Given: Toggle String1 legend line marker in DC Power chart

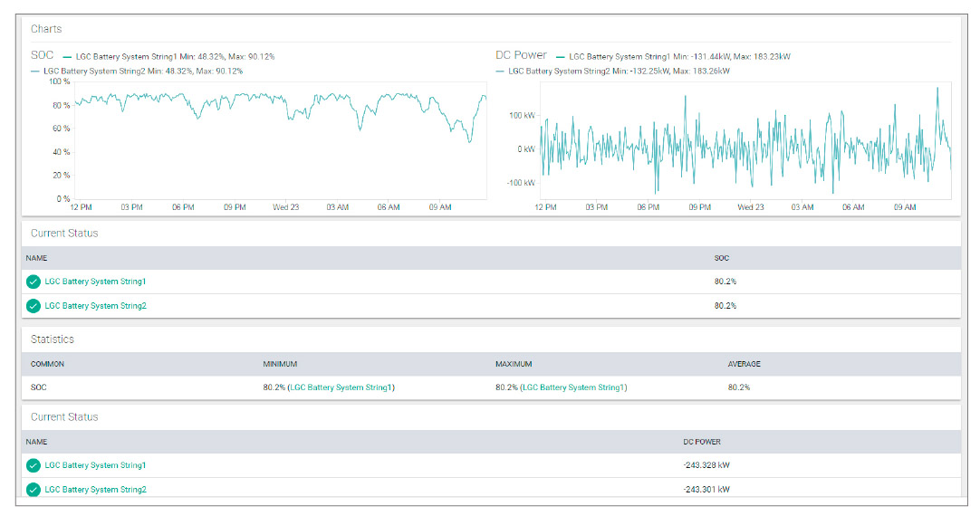Looking at the screenshot, I should (x=561, y=56).
